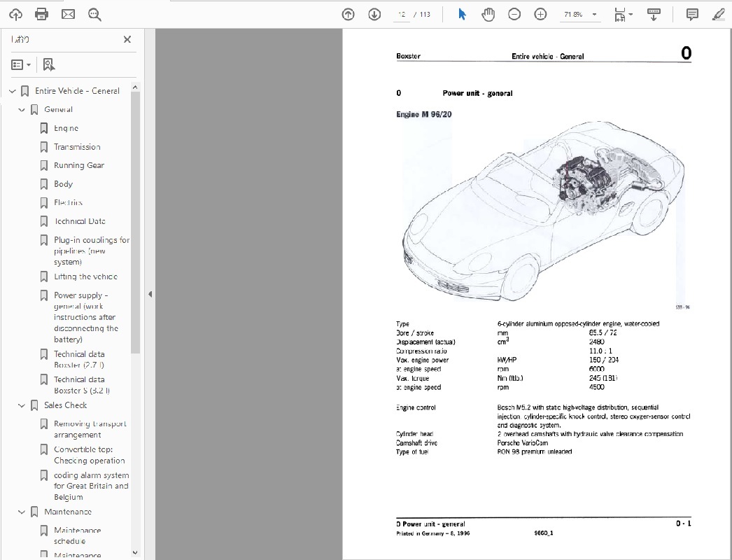Click bookmark icon beside Body
Image resolution: width=732 pixels, height=560 pixels.
point(44,184)
